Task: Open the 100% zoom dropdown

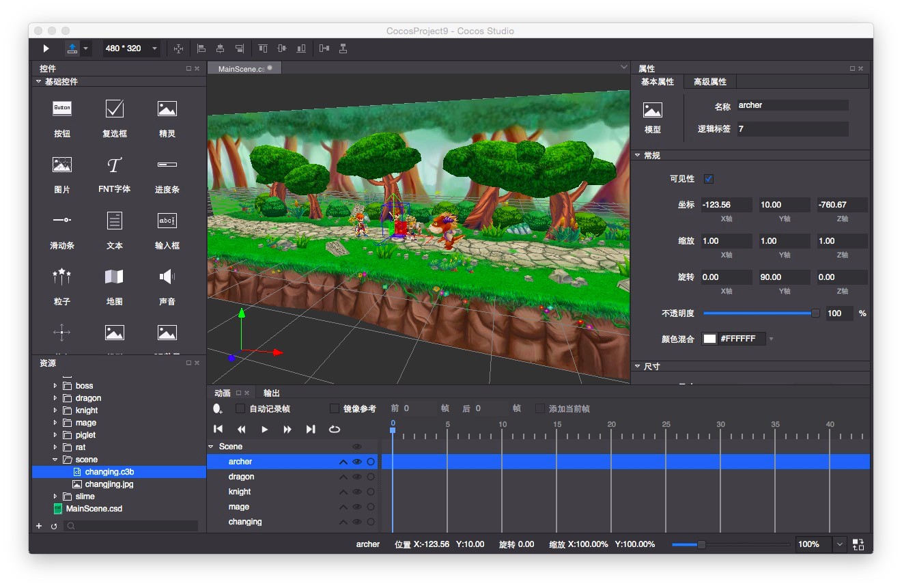Action: click(839, 544)
